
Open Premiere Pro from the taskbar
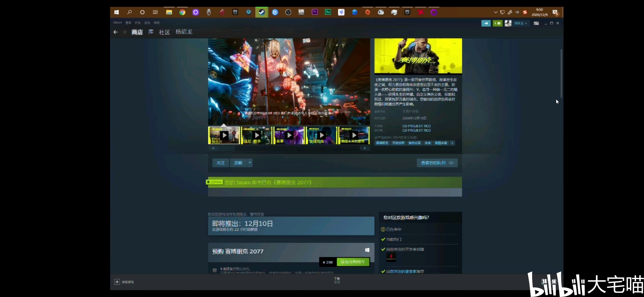tap(315, 12)
